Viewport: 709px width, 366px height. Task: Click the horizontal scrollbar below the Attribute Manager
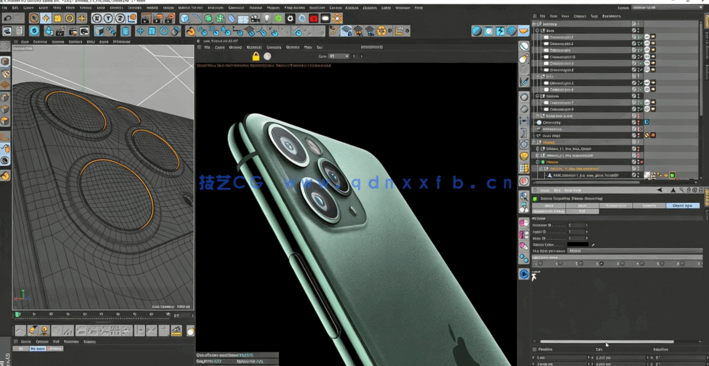pos(607,342)
